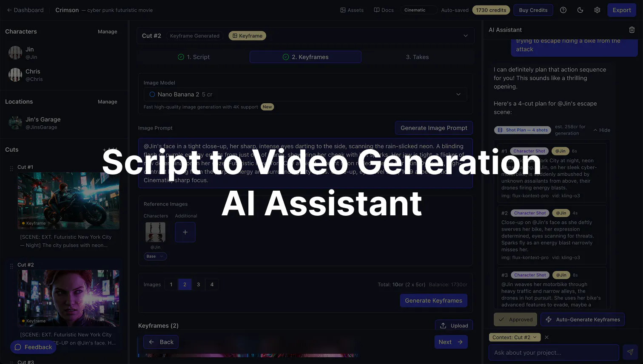Image resolution: width=643 pixels, height=364 pixels.
Task: Open the Context: Cut #2 dropdown
Action: click(x=515, y=337)
